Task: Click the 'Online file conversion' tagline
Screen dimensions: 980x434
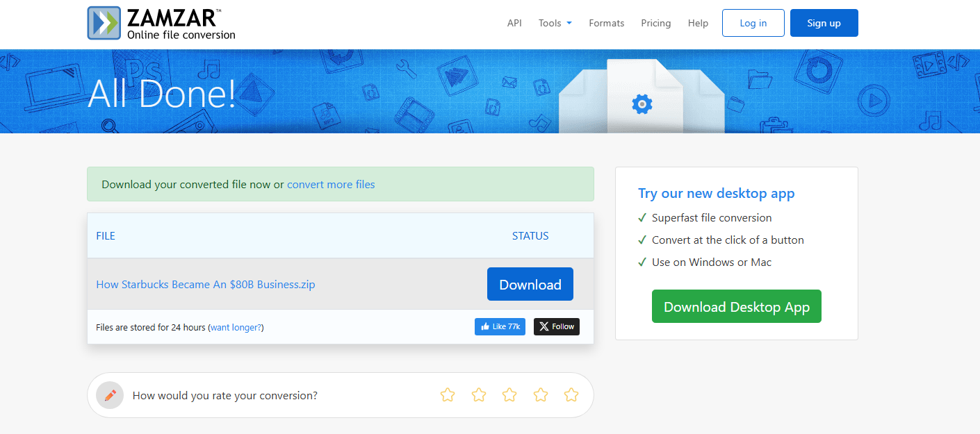Action: click(x=181, y=35)
